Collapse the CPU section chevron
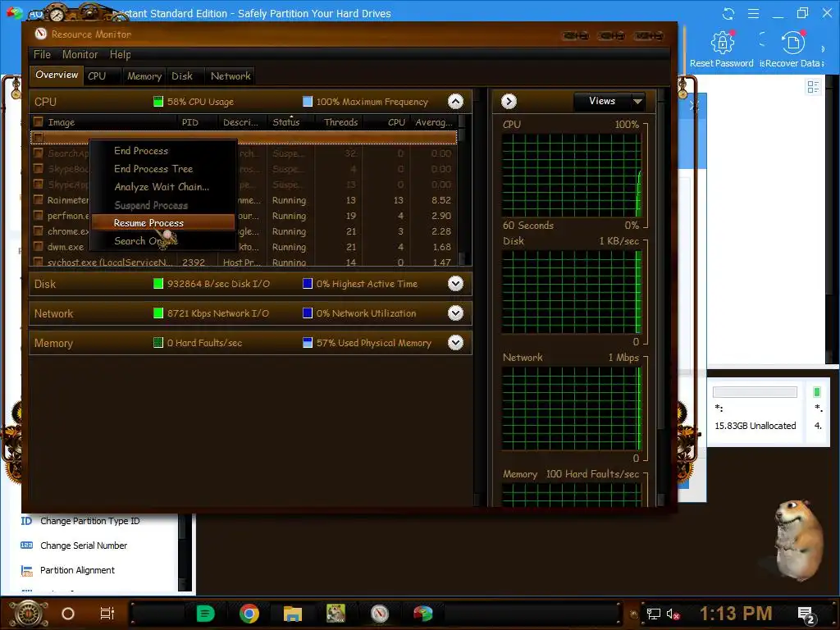The width and height of the screenshot is (840, 630). 455,101
